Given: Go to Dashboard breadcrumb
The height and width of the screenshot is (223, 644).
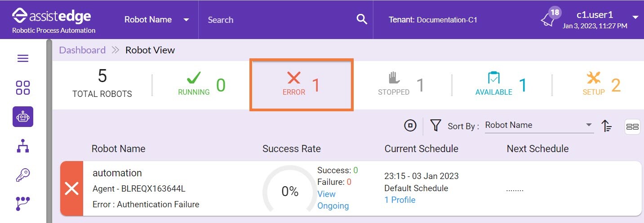Looking at the screenshot, I should click(82, 50).
